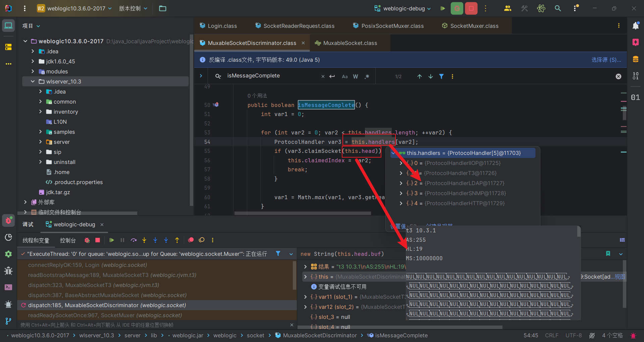Viewport: 644px width, 342px height.
Task: Open the 版本控制 dropdown
Action: (133, 8)
